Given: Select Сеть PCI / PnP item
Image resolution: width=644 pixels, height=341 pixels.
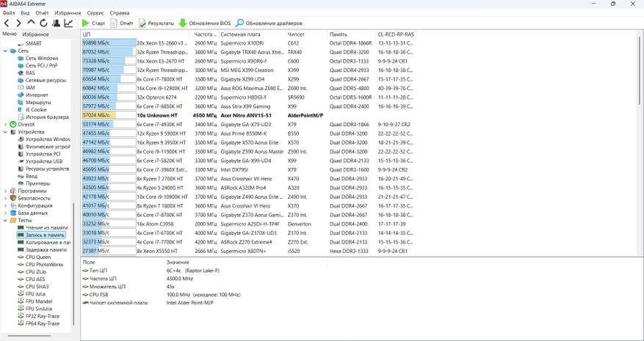Looking at the screenshot, I should [x=41, y=66].
